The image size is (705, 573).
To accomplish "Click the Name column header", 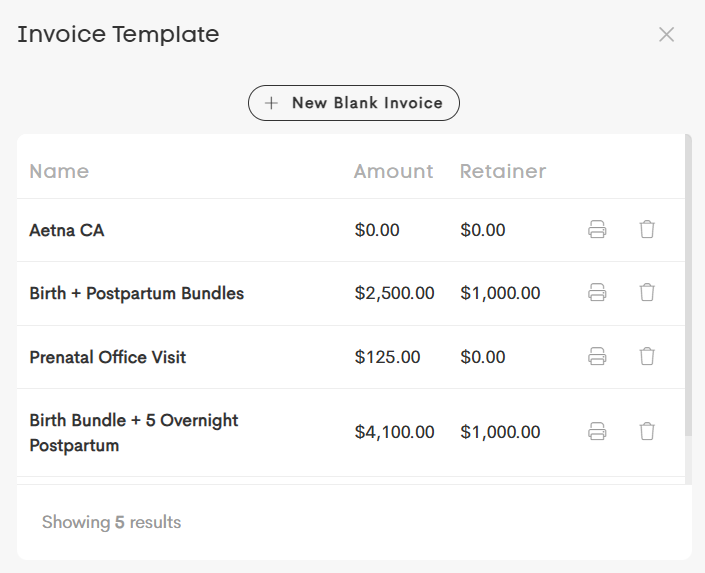I will (x=59, y=171).
